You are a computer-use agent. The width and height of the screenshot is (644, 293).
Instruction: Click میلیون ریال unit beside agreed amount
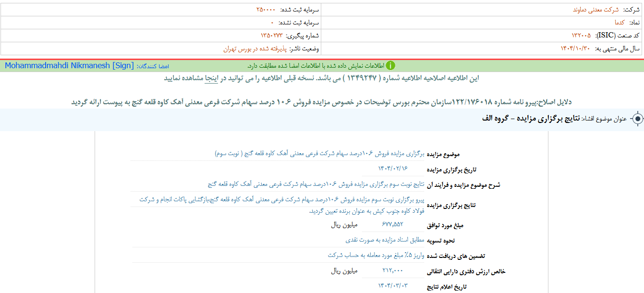[x=344, y=224]
